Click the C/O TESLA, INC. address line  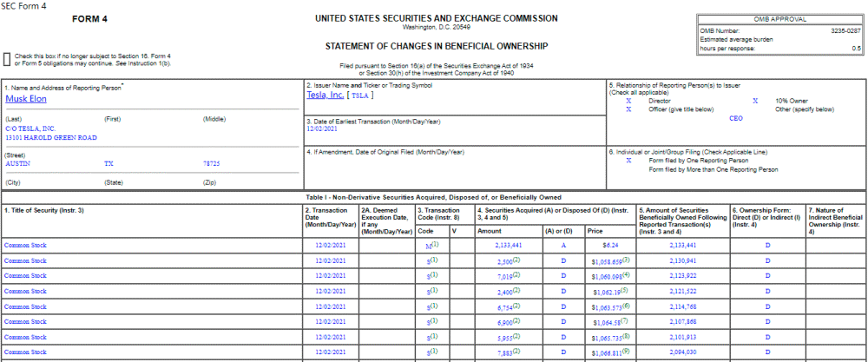click(30, 128)
